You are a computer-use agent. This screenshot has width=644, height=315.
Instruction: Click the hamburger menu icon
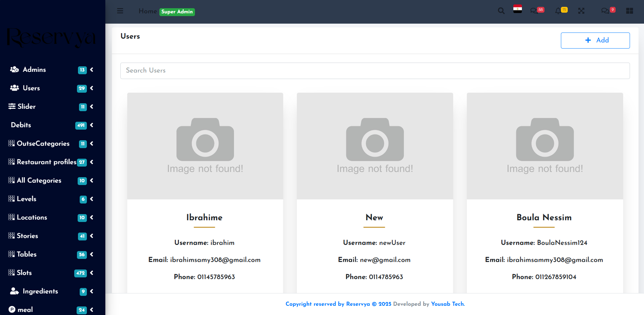120,11
